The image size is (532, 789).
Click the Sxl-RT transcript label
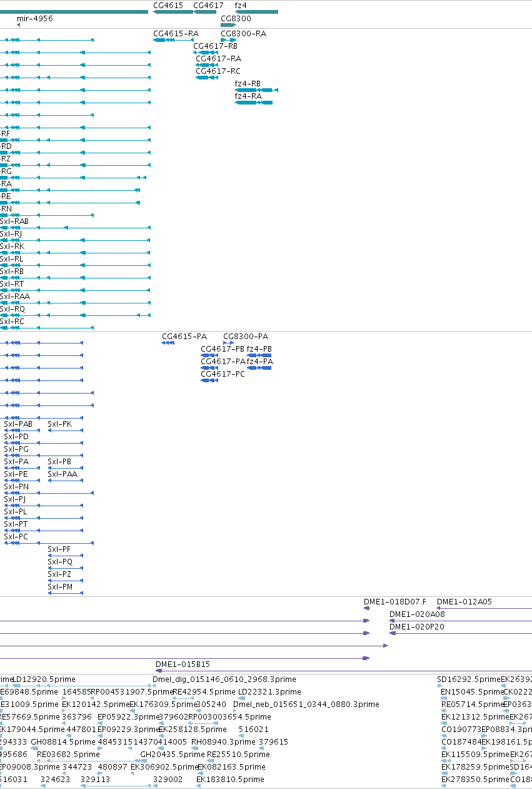pyautogui.click(x=12, y=283)
